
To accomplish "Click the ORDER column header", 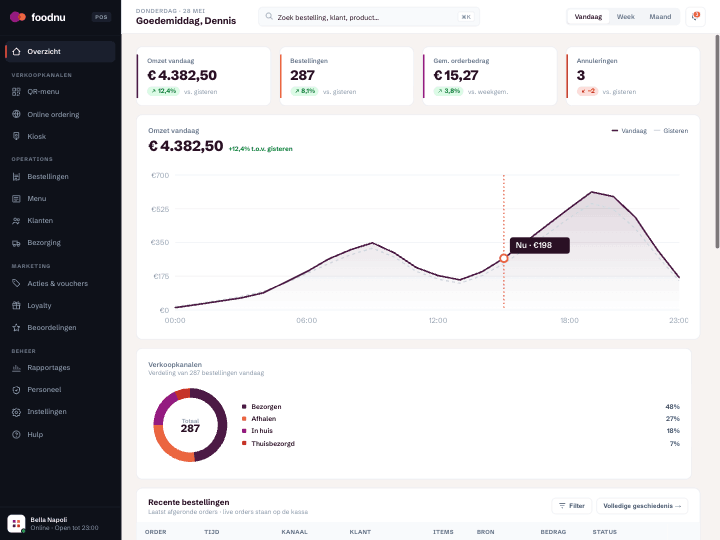I will 156,532.
